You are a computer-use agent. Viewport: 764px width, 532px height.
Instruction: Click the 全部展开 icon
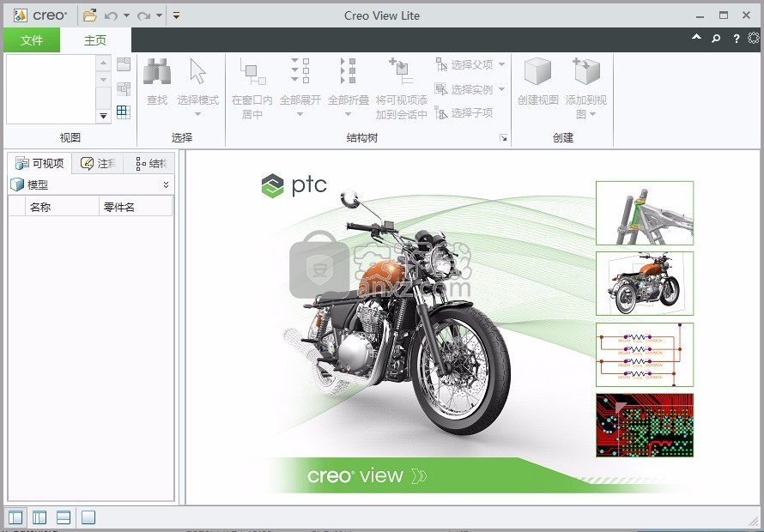300,71
